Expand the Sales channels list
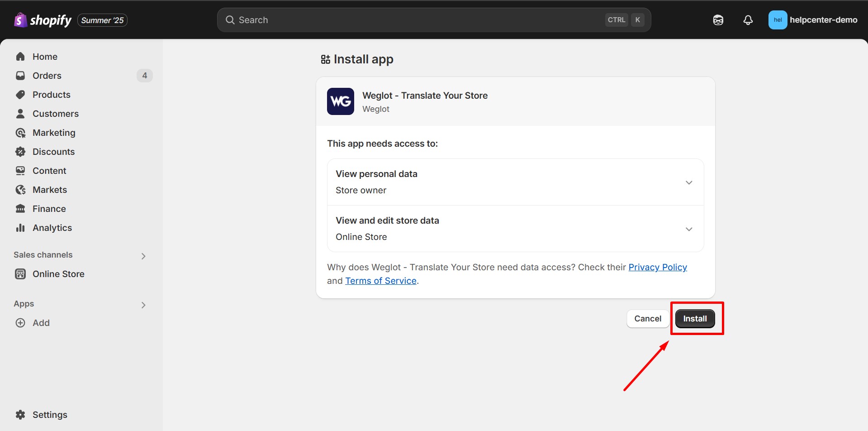Screen dimensions: 868x431 pyautogui.click(x=143, y=256)
